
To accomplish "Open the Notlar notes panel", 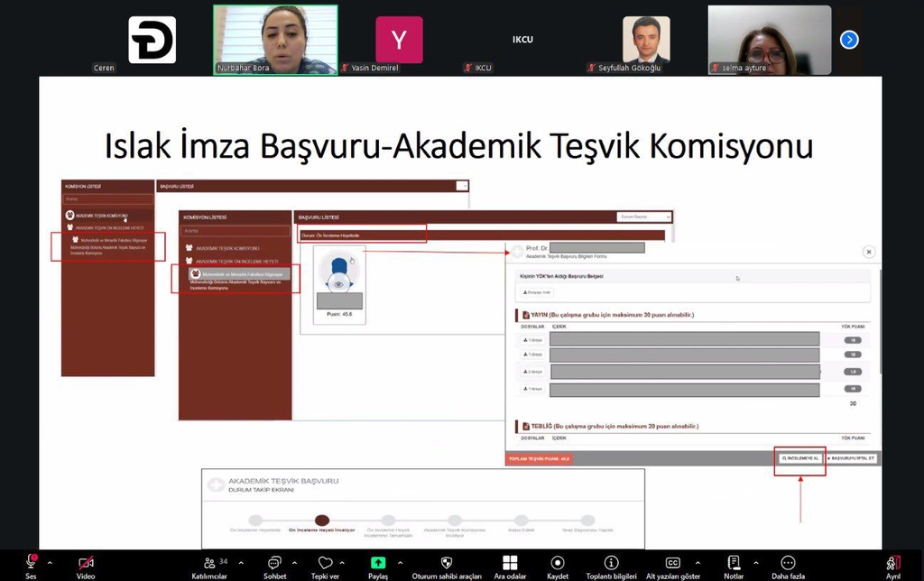I will click(x=734, y=562).
